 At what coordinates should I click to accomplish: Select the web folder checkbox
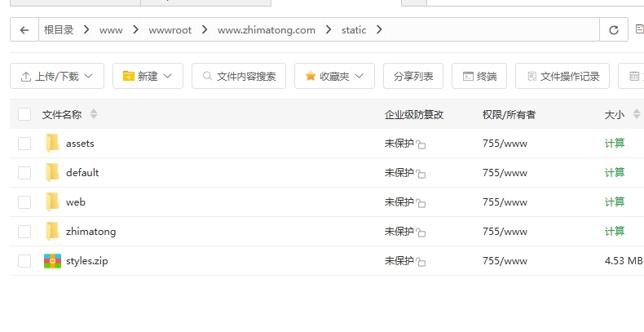24,202
